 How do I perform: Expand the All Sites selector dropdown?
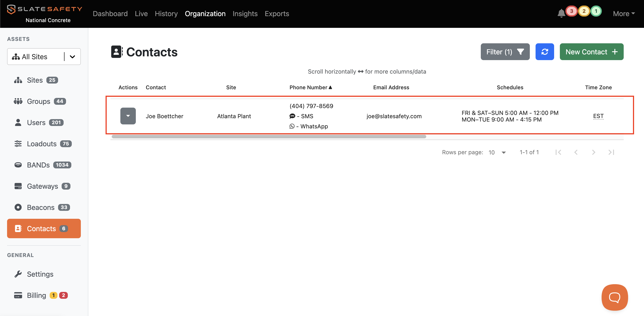coord(72,57)
